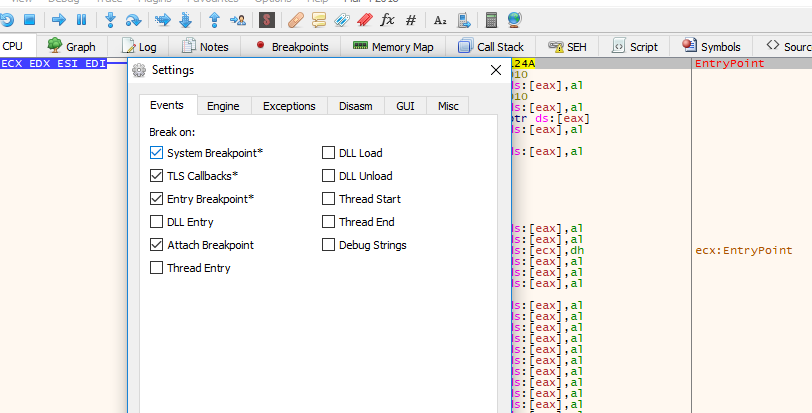Open the Notes view tab
This screenshot has width=812, height=413.
coord(205,47)
